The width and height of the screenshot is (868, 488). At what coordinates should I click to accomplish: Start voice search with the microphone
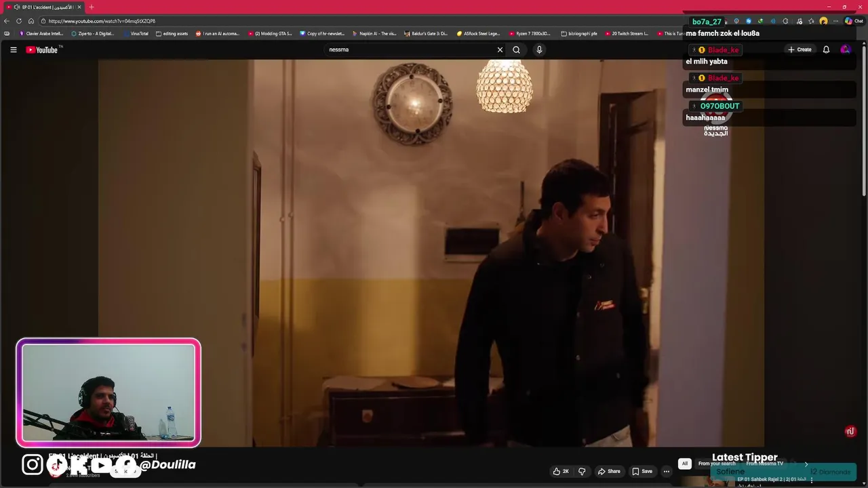(x=539, y=49)
